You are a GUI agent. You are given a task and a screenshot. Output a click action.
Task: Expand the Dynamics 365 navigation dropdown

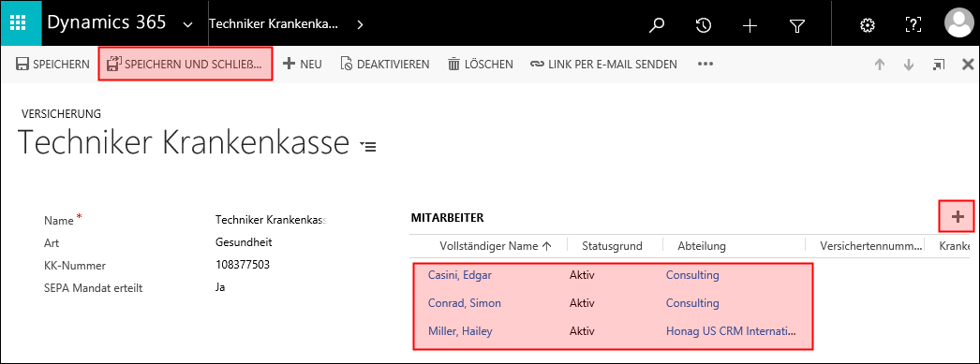[x=187, y=25]
